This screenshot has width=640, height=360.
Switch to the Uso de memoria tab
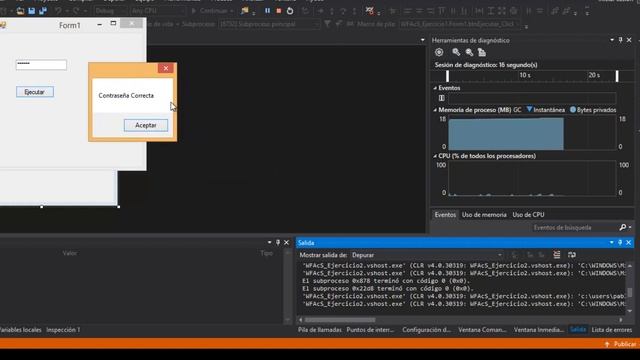coord(484,215)
